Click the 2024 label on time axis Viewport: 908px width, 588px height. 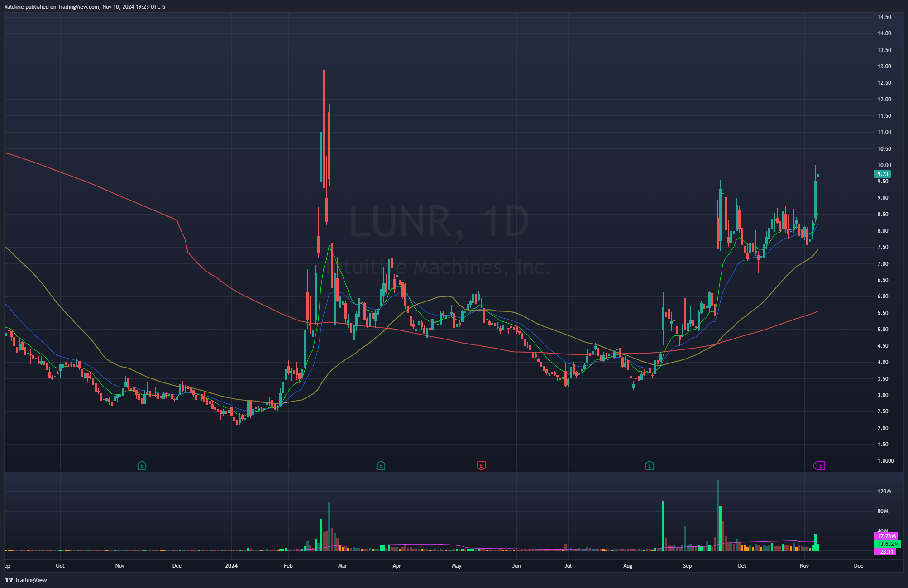231,566
